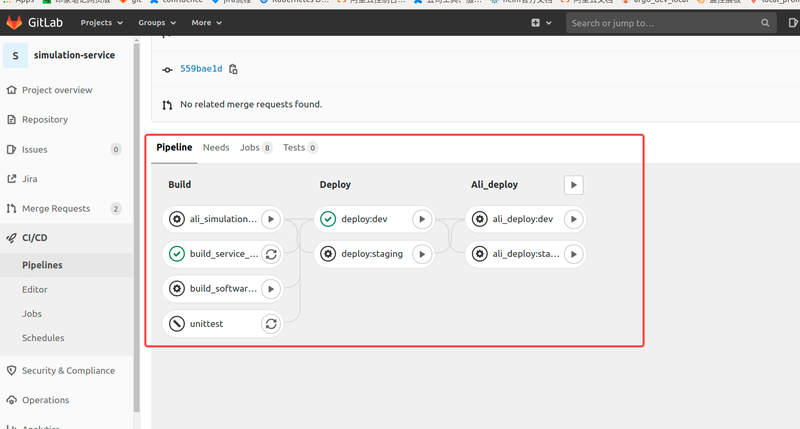Viewport: 800px width, 429px height.
Task: Click Issues count badge 0
Action: pyautogui.click(x=116, y=149)
